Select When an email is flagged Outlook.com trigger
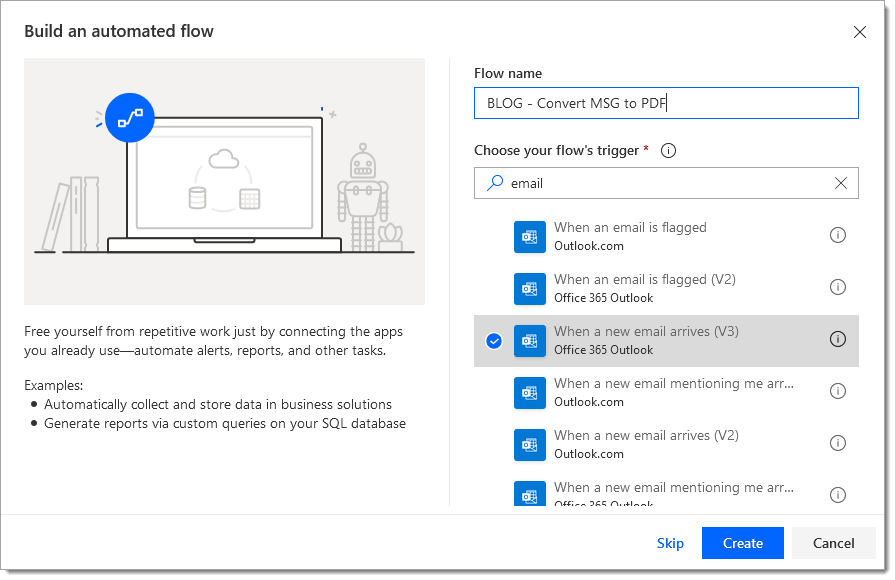Image resolution: width=895 pixels, height=580 pixels. coord(630,236)
